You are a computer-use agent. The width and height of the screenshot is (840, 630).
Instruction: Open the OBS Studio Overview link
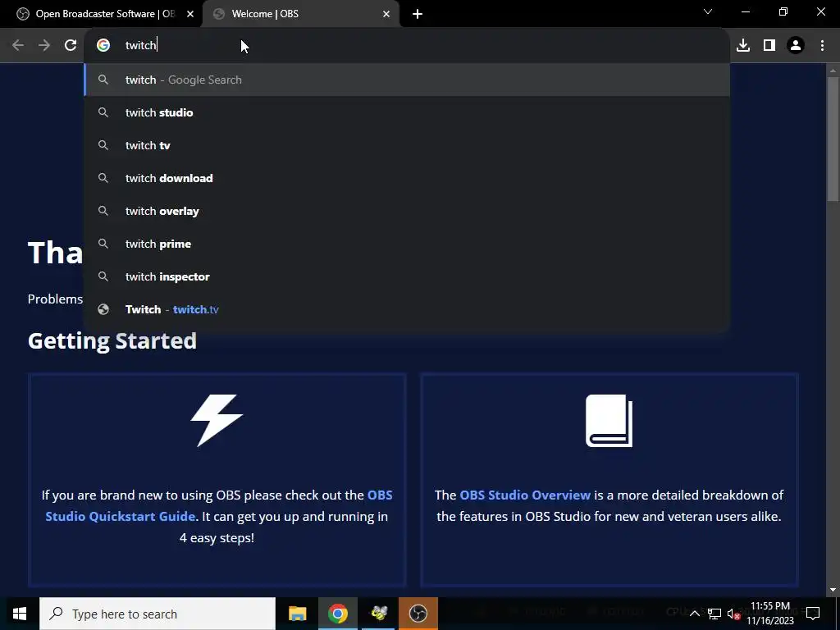pos(525,495)
